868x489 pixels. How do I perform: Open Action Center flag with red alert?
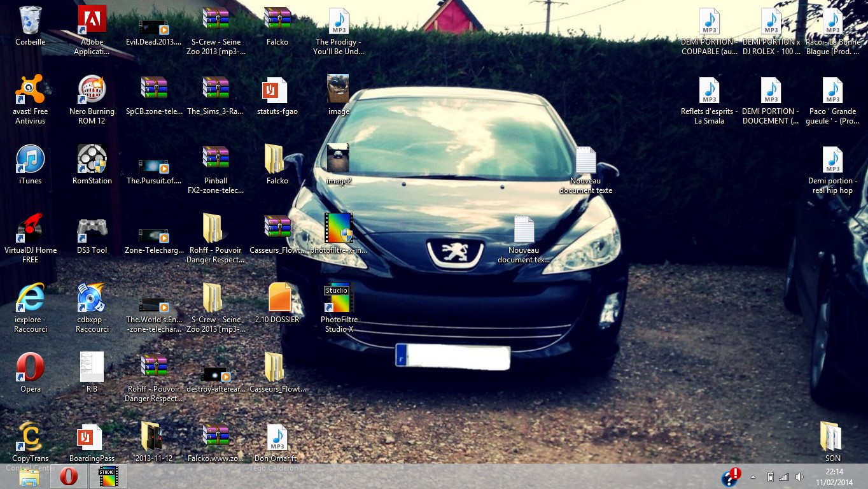(x=731, y=477)
